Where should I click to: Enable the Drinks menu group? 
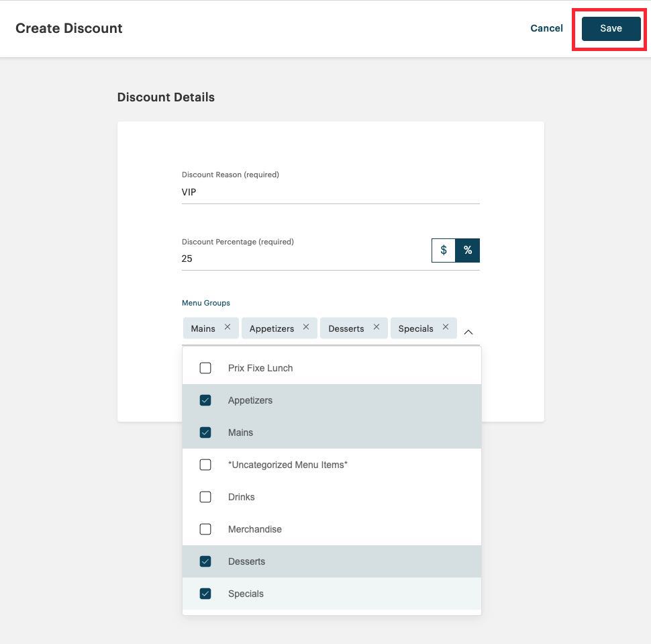click(x=205, y=497)
